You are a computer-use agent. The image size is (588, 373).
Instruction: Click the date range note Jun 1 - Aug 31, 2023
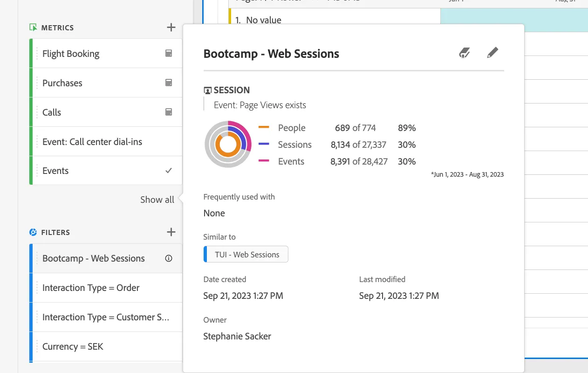click(467, 174)
